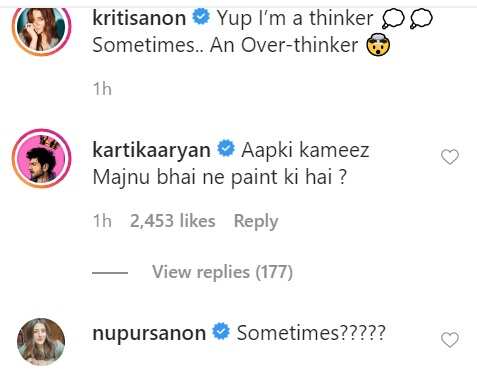Click the exploding head emoji in the caption
This screenshot has height=369, width=477.
[x=378, y=45]
